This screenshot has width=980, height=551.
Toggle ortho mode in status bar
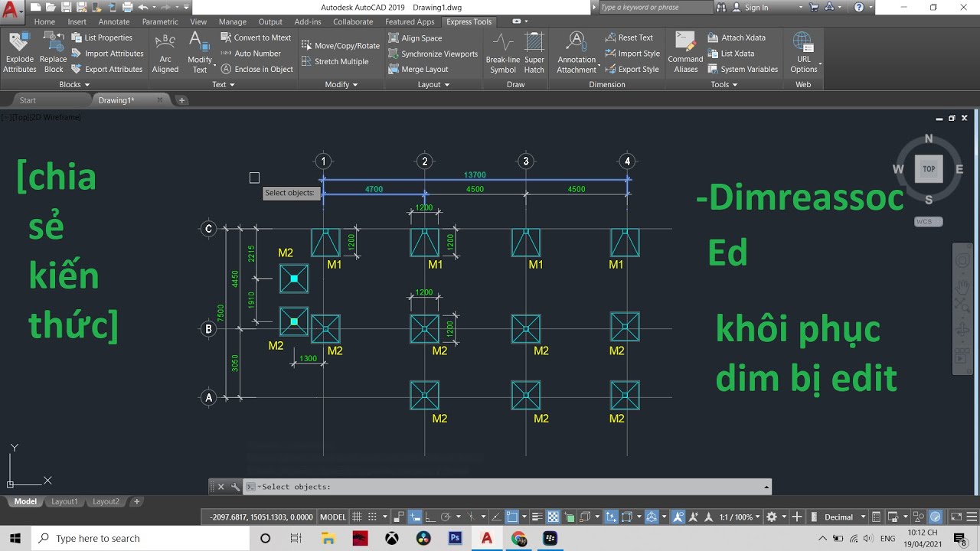click(x=430, y=517)
